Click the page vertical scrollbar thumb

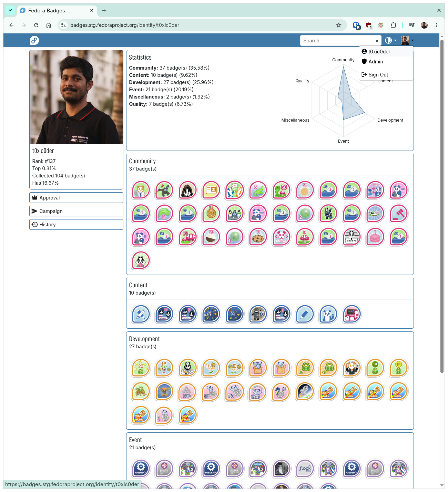pyautogui.click(x=442, y=207)
